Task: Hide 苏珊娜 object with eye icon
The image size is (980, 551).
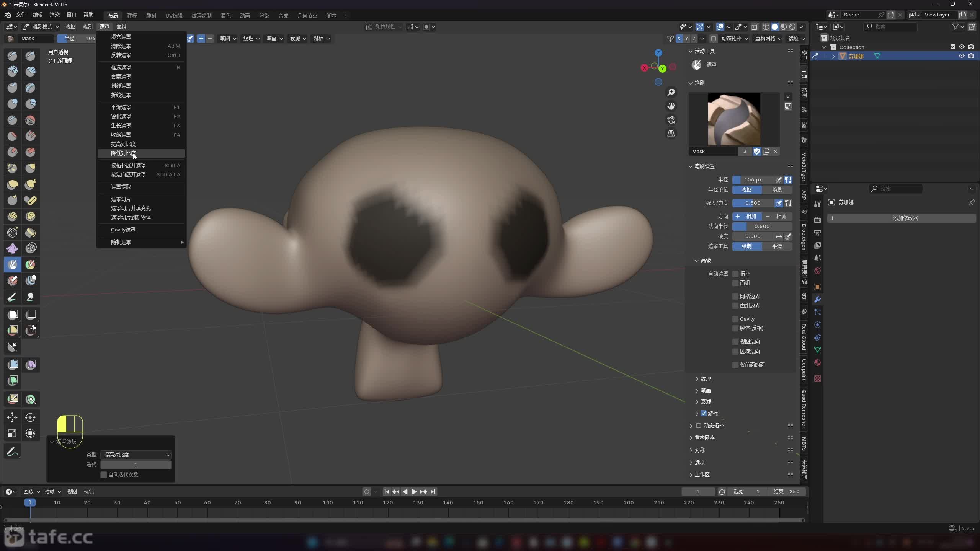Action: (961, 56)
